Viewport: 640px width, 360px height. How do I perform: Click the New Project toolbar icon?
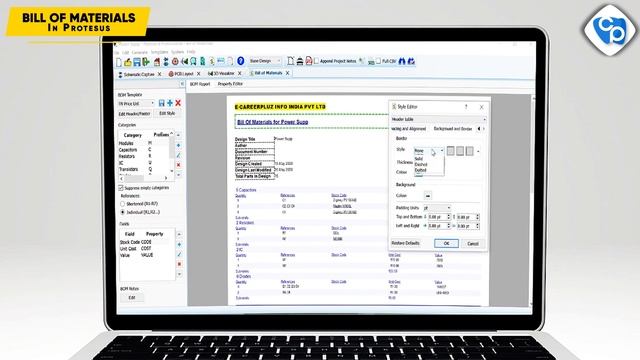119,62
